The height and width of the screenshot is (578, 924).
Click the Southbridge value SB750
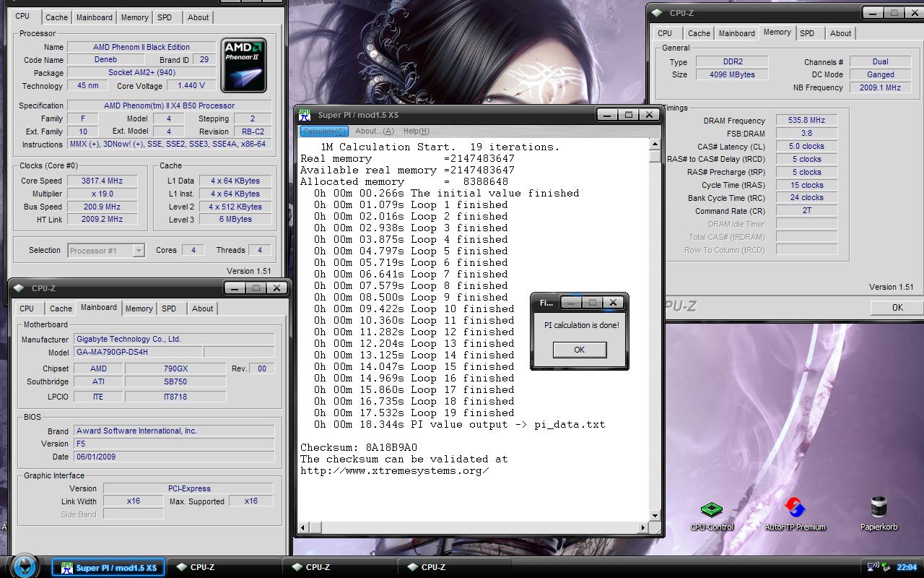[x=175, y=381]
